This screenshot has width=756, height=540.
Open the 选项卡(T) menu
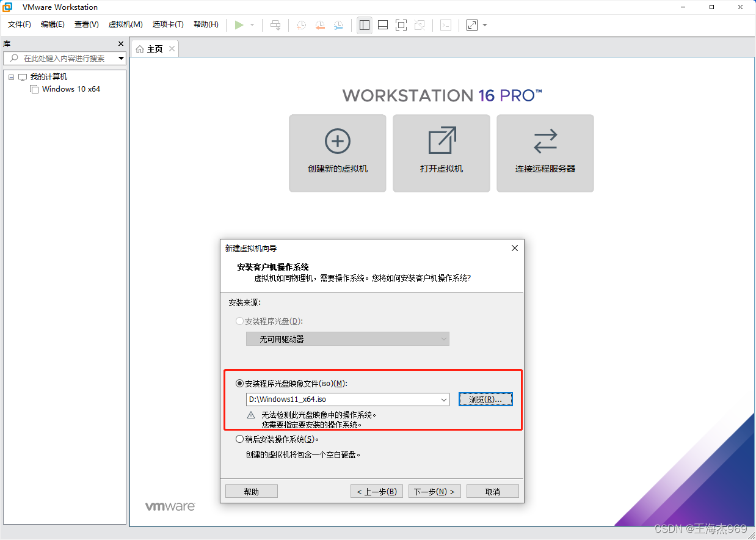point(168,24)
